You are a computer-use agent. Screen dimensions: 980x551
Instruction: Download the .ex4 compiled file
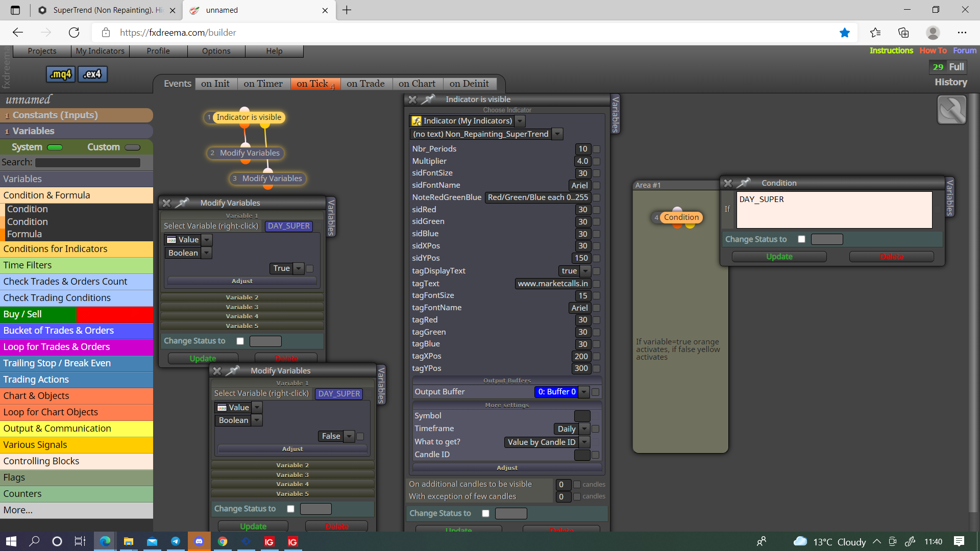pos(92,74)
